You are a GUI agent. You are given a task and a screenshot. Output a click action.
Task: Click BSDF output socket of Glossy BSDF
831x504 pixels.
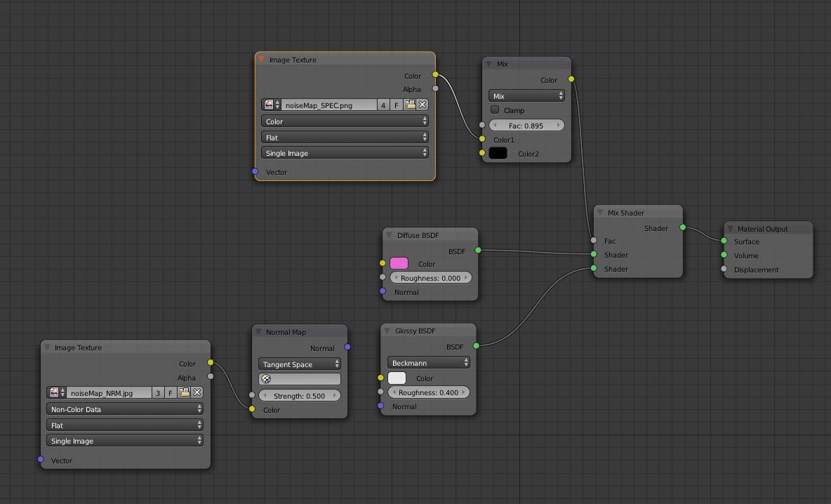tap(476, 345)
